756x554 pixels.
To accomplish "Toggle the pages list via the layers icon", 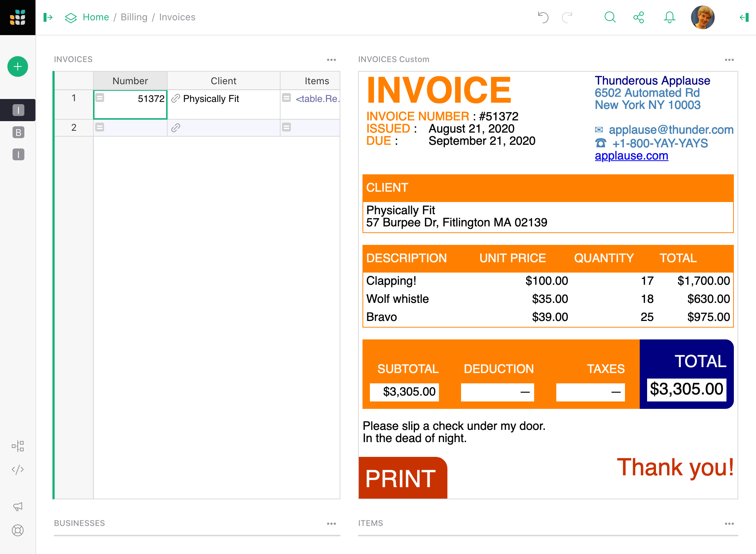I will click(70, 17).
